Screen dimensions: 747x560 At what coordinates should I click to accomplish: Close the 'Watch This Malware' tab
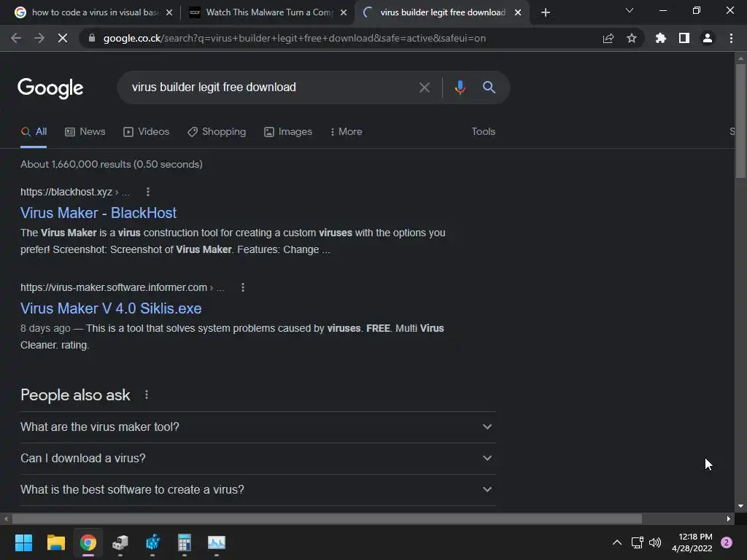point(344,13)
